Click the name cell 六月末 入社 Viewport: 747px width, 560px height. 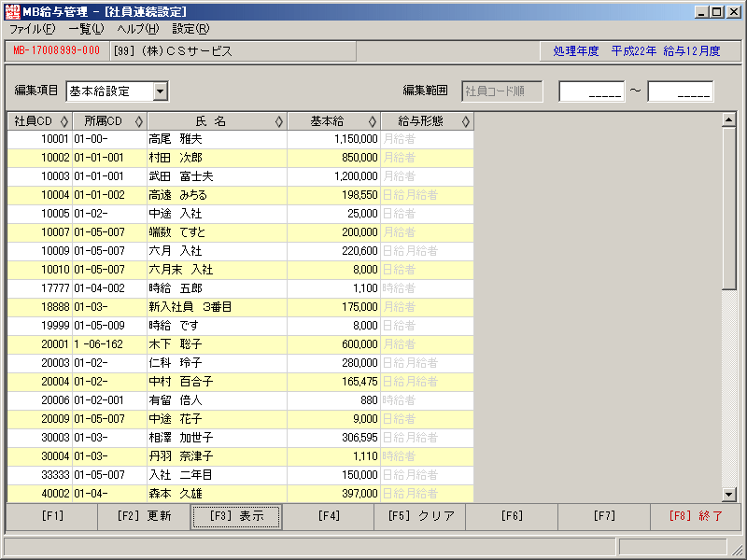coord(218,270)
